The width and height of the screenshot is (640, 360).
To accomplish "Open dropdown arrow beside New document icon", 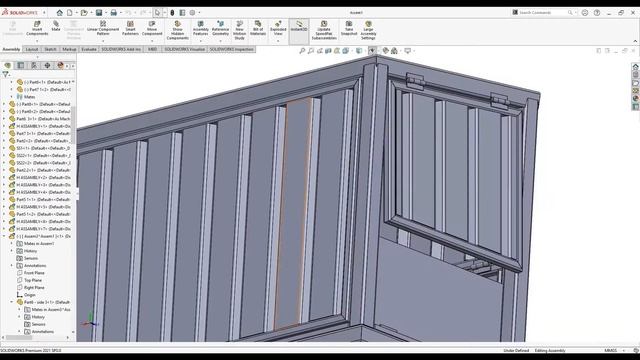I will [76, 13].
